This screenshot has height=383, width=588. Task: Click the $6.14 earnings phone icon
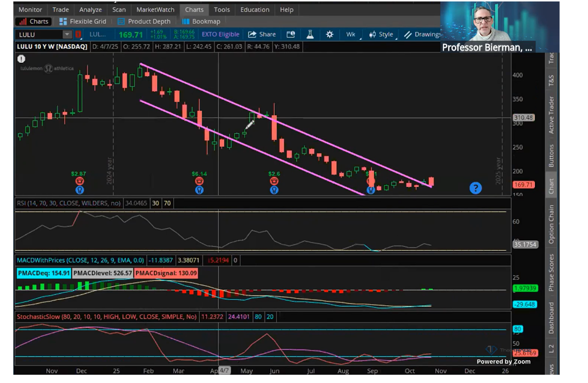199,181
